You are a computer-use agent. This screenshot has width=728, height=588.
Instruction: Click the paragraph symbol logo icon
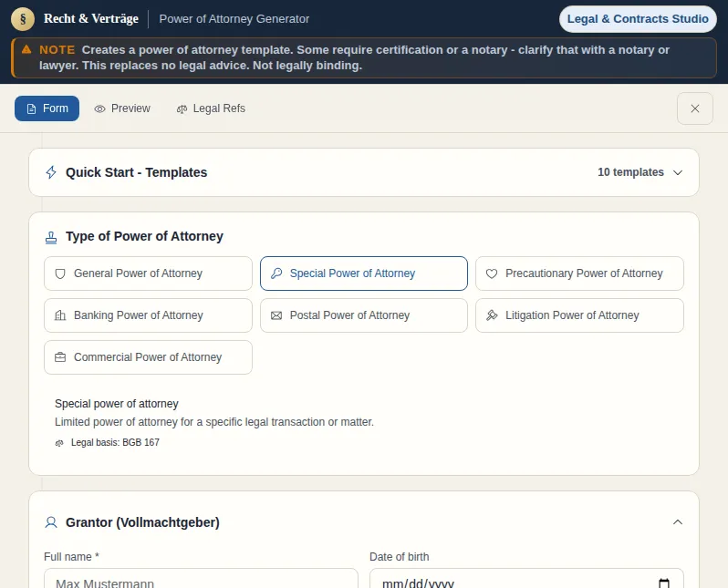(23, 19)
